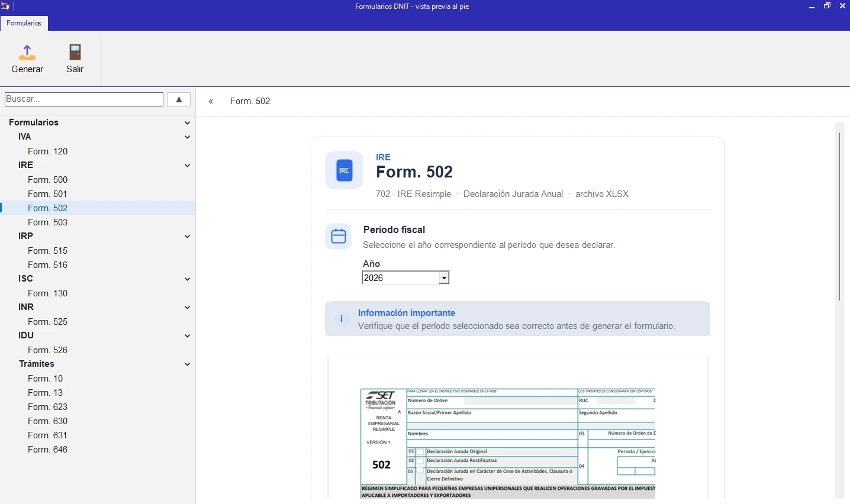Image resolution: width=850 pixels, height=504 pixels.
Task: Click the info icon in Información importante
Action: pos(342,319)
